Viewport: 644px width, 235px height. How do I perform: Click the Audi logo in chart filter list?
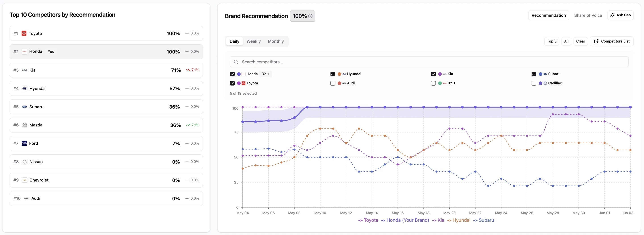[x=344, y=83]
